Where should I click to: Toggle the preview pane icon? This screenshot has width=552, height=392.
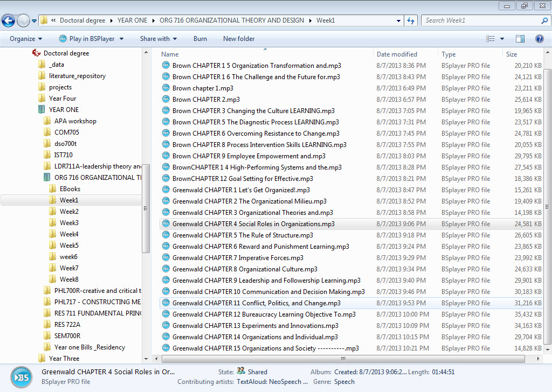tap(520, 39)
